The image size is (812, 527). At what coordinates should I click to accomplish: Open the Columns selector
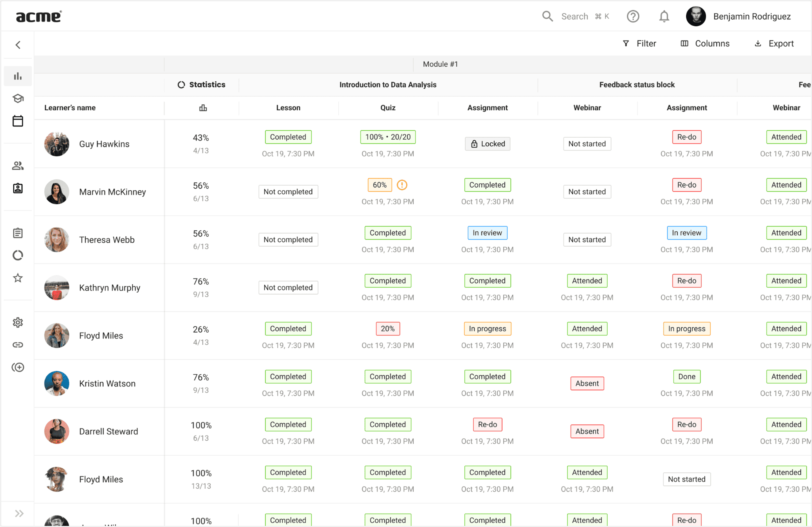[x=705, y=43]
